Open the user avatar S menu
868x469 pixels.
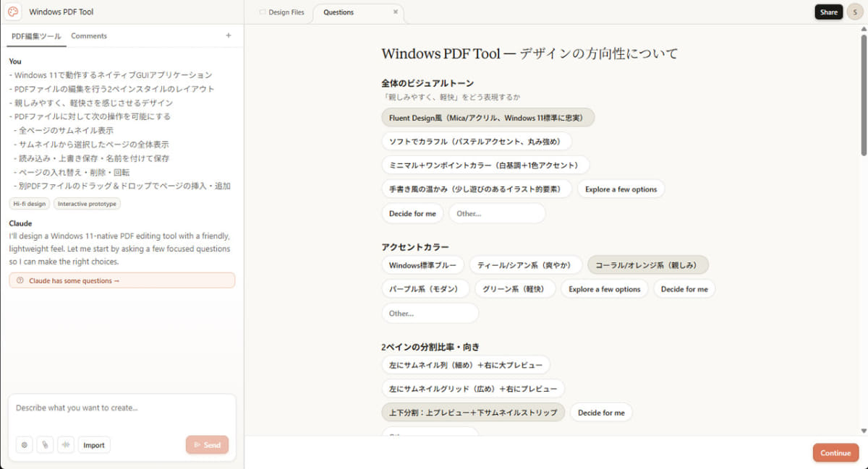pos(854,12)
